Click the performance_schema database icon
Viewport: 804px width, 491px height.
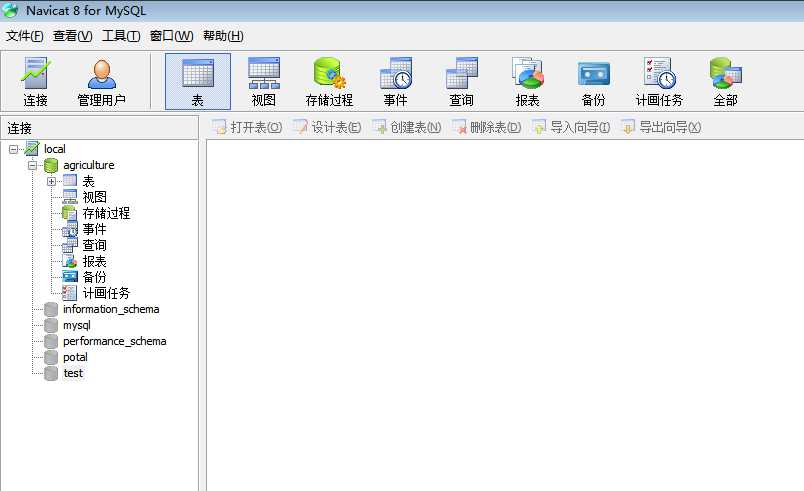[51, 341]
